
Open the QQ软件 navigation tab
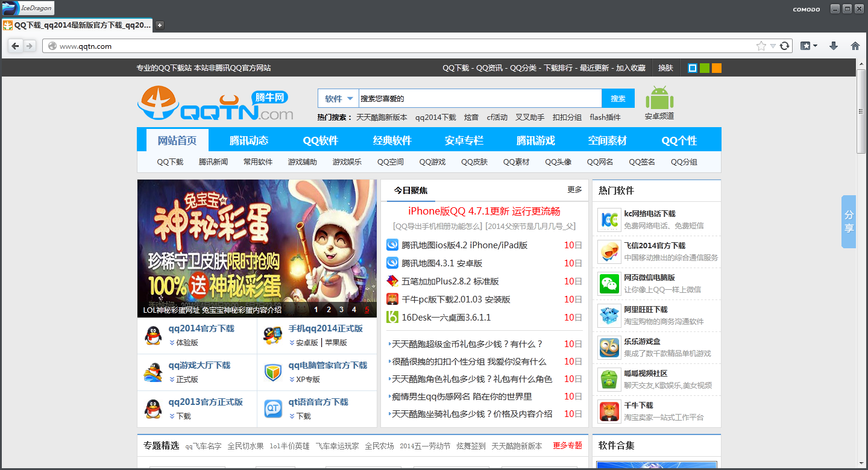[321, 140]
